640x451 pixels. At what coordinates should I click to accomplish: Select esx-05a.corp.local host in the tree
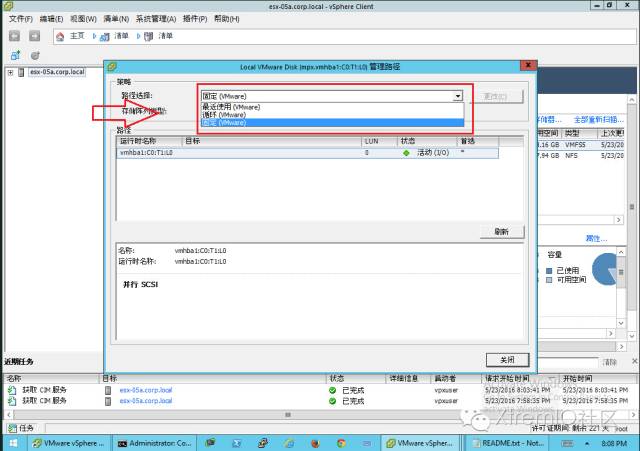[57, 72]
